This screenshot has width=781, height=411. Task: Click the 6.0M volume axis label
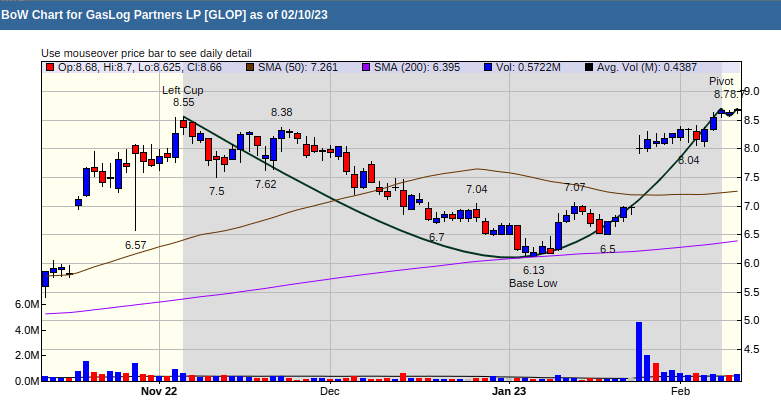[27, 304]
